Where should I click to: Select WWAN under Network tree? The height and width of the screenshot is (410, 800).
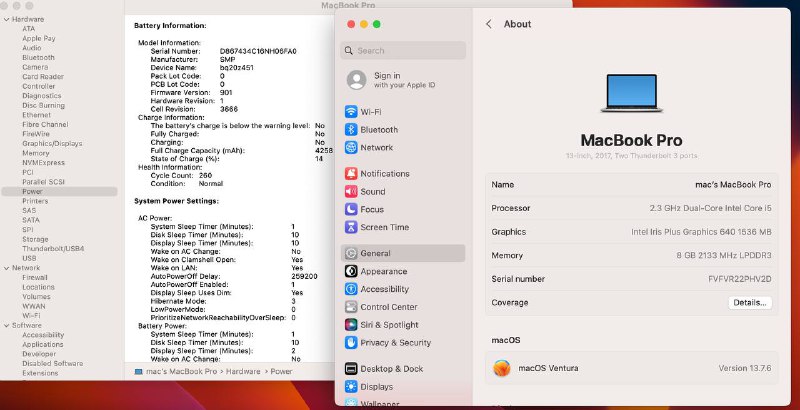point(34,306)
